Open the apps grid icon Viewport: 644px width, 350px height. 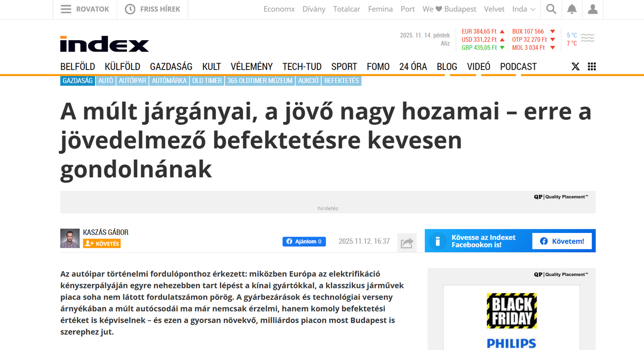tap(592, 67)
